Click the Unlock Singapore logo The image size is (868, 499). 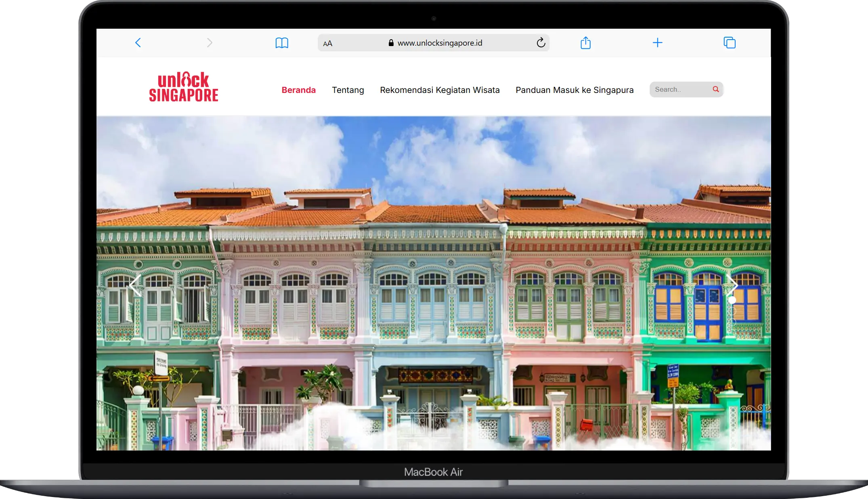pos(184,86)
